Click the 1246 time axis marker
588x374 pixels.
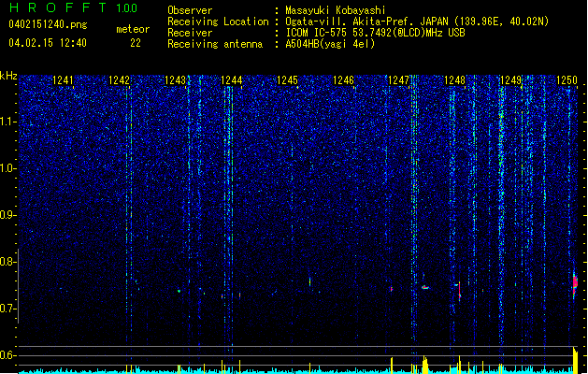[343, 80]
